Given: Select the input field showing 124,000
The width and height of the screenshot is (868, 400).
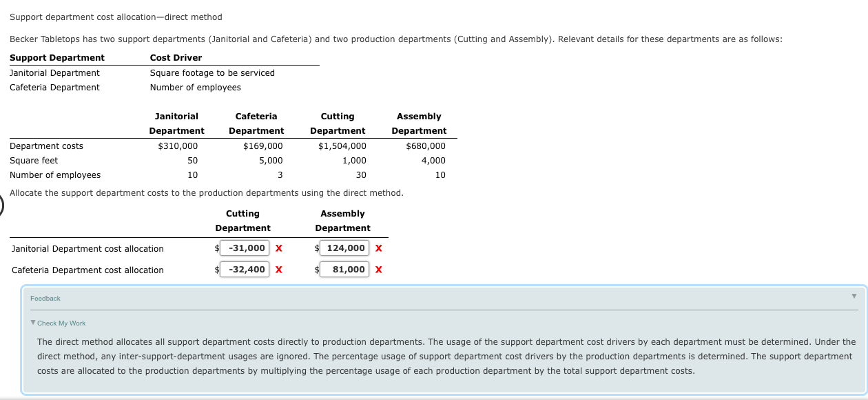Looking at the screenshot, I should click(344, 248).
